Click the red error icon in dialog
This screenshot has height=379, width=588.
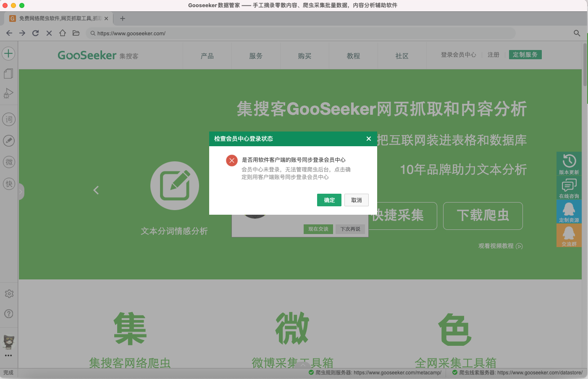tap(232, 161)
